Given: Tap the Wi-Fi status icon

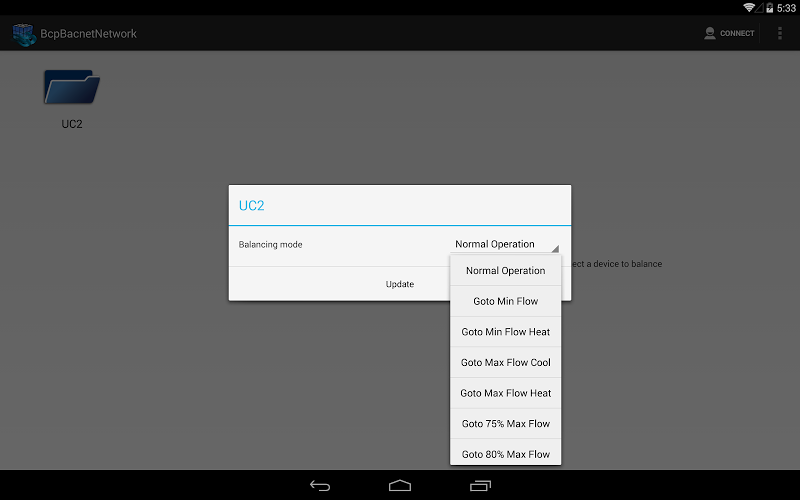Looking at the screenshot, I should [749, 8].
